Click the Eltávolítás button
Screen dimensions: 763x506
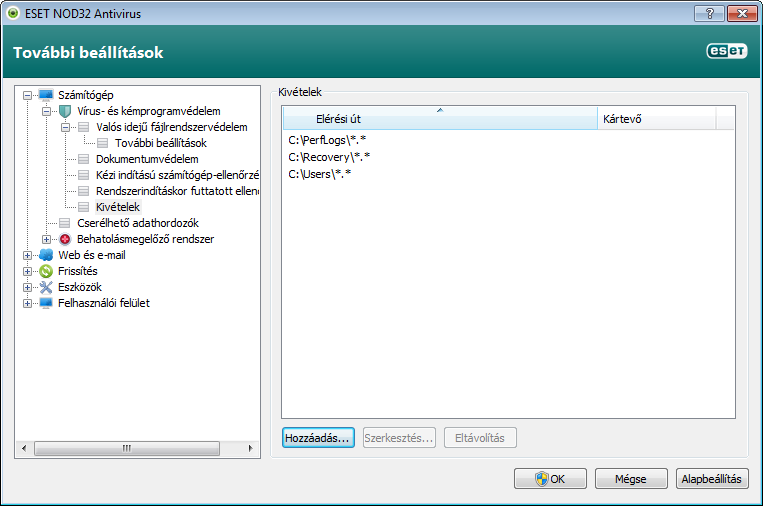point(480,438)
